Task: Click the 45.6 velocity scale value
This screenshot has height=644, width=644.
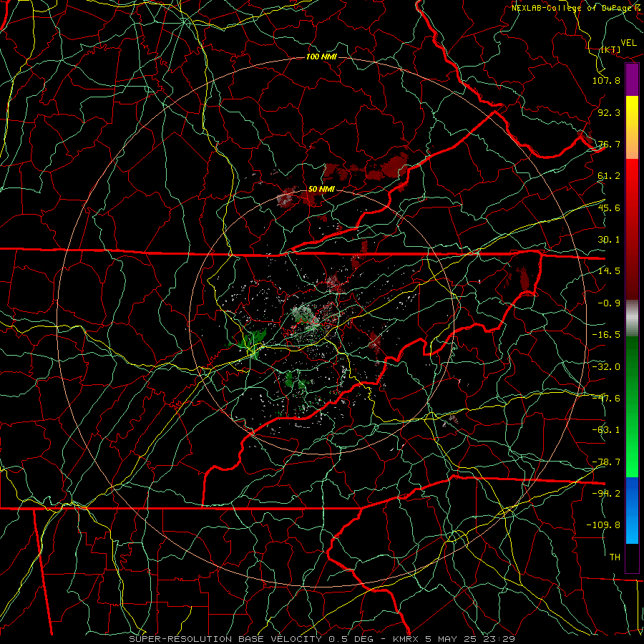Action: [x=609, y=208]
